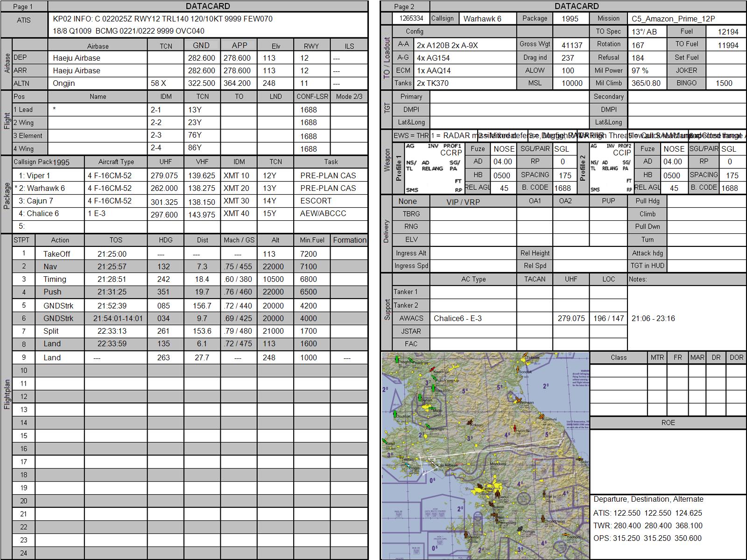This screenshot has height=560, width=747.
Task: Switch to the Page 1 header
Action: pos(23,7)
